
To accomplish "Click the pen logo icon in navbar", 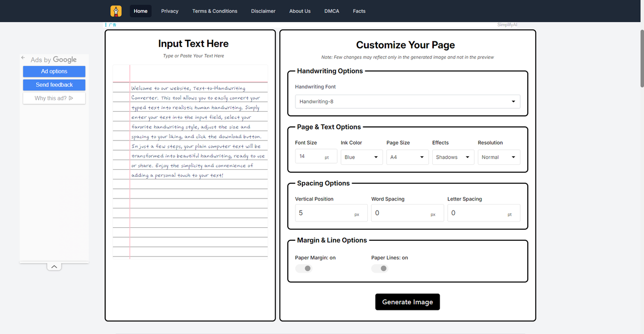I will pos(116,11).
